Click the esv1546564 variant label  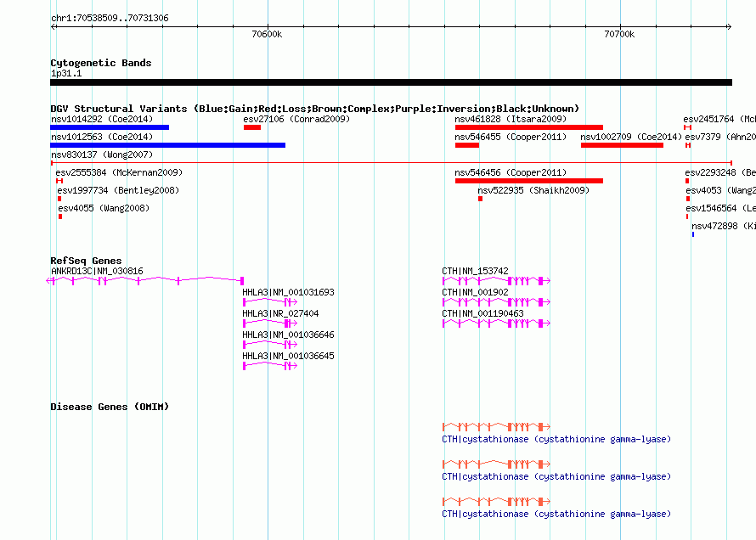click(721, 208)
